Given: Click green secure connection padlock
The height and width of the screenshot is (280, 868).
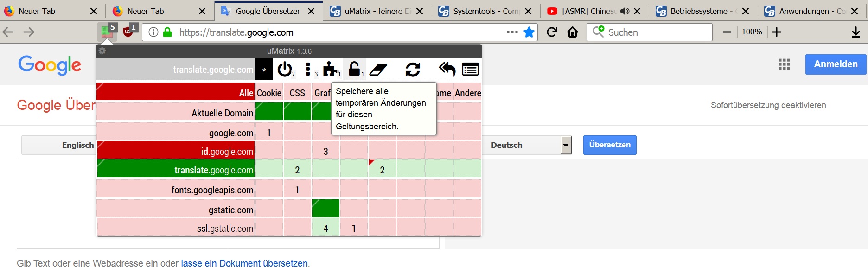Looking at the screenshot, I should [168, 32].
